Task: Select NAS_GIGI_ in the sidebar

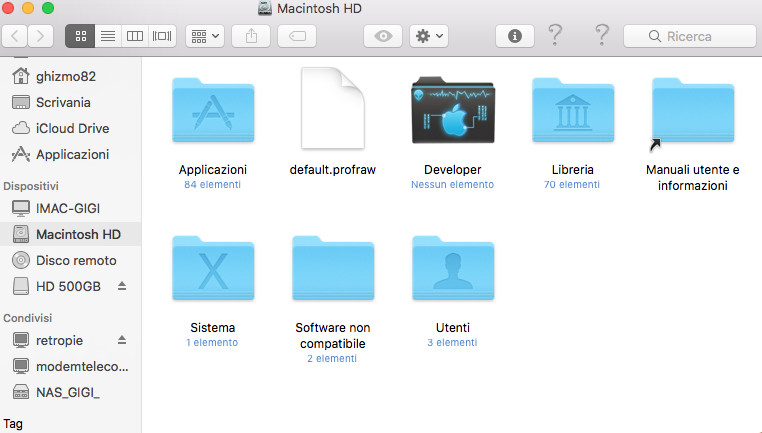Action: 70,392
